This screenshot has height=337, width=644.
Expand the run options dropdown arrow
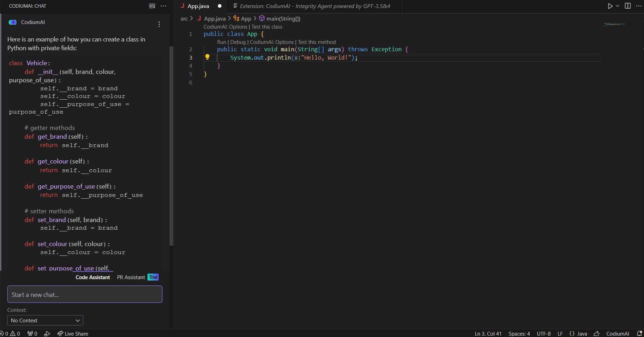click(x=618, y=6)
